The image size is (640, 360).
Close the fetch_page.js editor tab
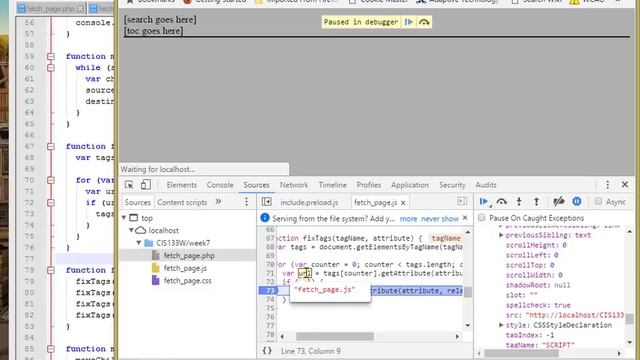pos(403,202)
